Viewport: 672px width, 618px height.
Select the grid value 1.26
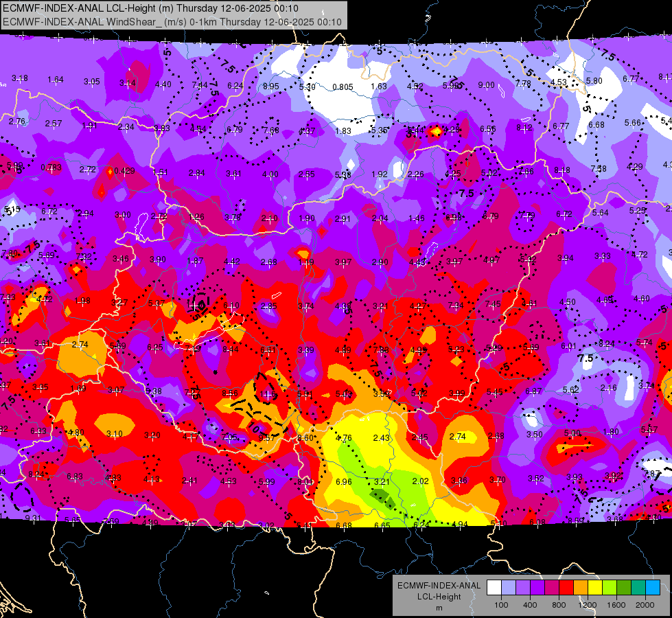pyautogui.click(x=196, y=216)
